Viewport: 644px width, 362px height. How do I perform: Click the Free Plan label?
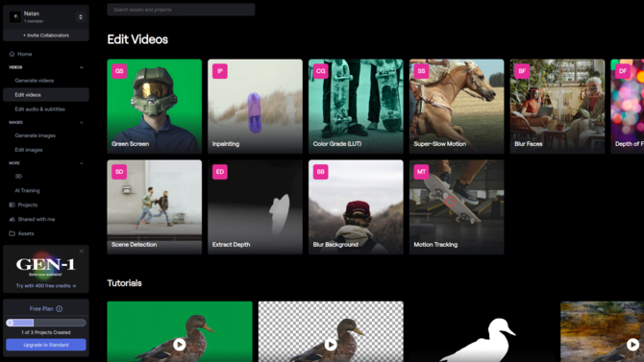(x=41, y=308)
